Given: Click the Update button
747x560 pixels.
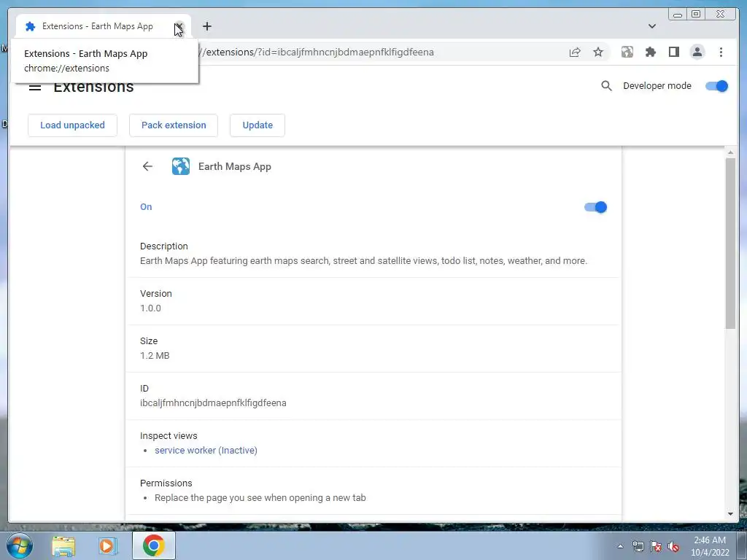Looking at the screenshot, I should 258,125.
